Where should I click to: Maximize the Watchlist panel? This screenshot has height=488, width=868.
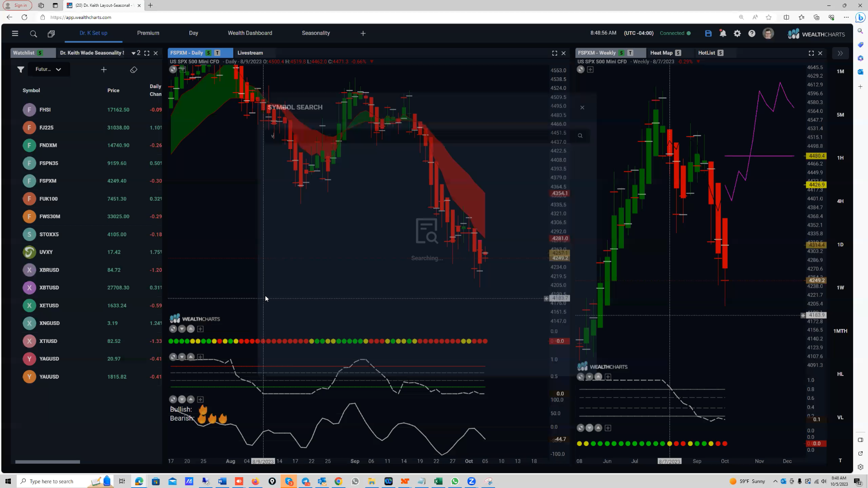[x=147, y=53]
